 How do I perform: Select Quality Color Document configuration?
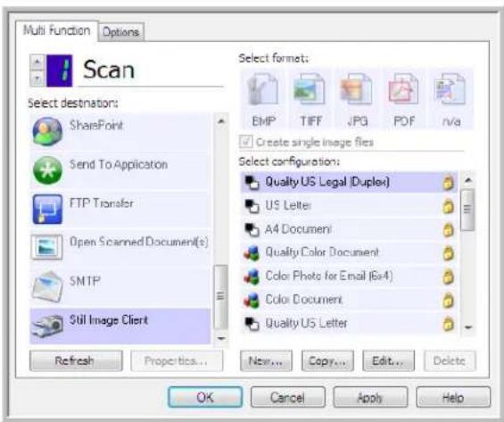coord(349,253)
